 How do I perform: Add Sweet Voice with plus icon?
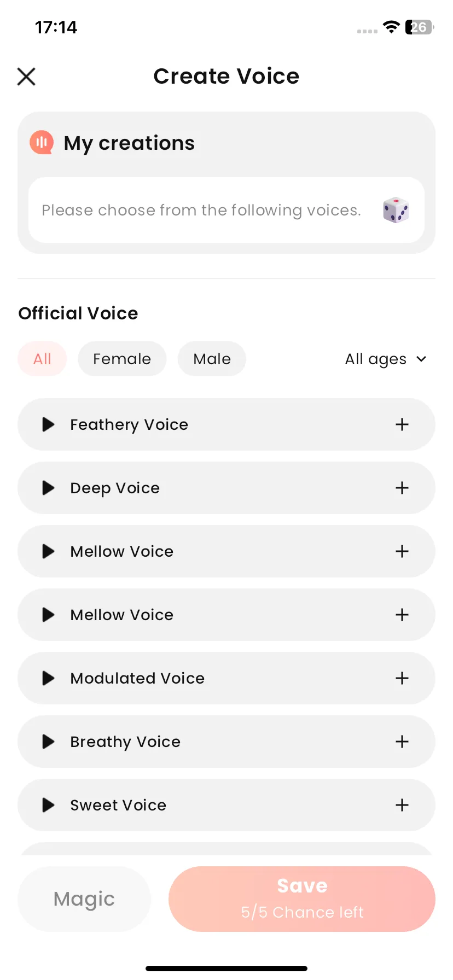click(402, 805)
